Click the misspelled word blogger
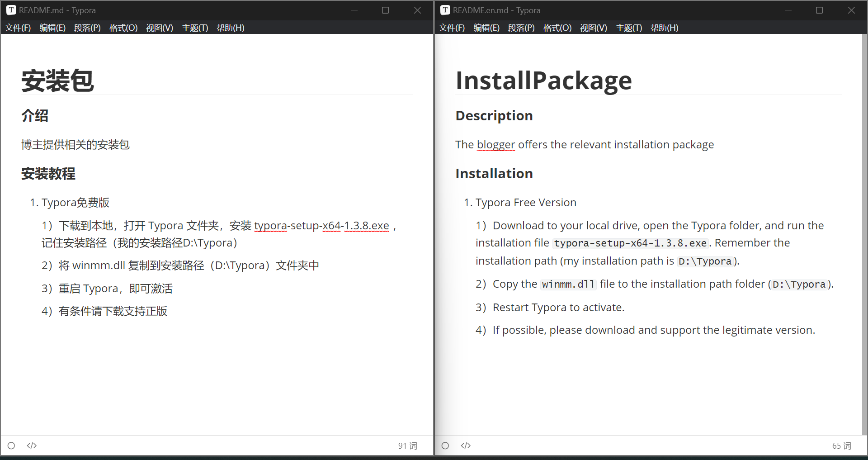This screenshot has height=460, width=868. 496,145
